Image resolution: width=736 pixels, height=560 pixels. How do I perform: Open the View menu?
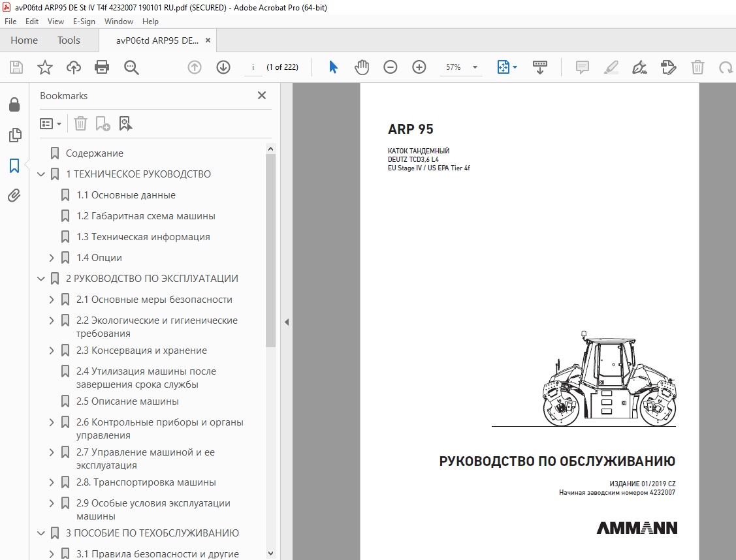[56, 22]
